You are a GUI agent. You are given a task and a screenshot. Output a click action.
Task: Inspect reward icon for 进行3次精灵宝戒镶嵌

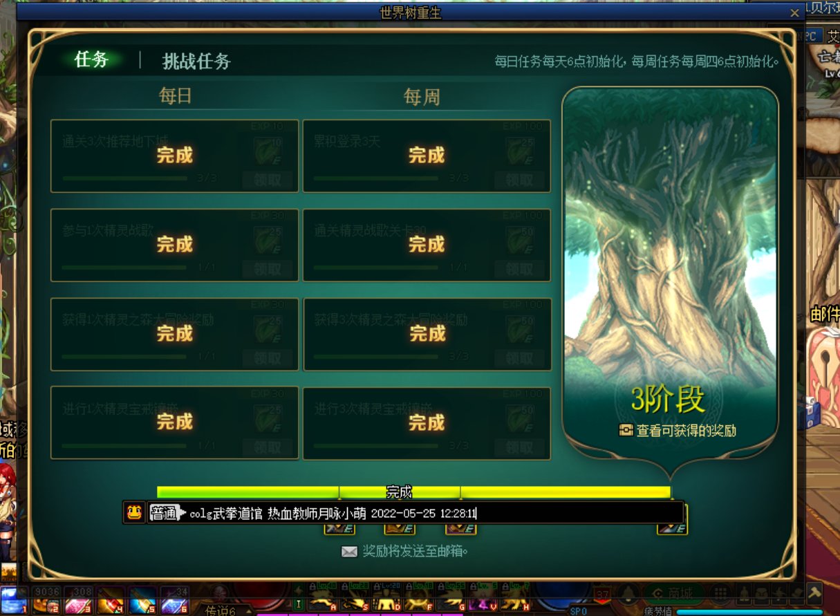(520, 418)
